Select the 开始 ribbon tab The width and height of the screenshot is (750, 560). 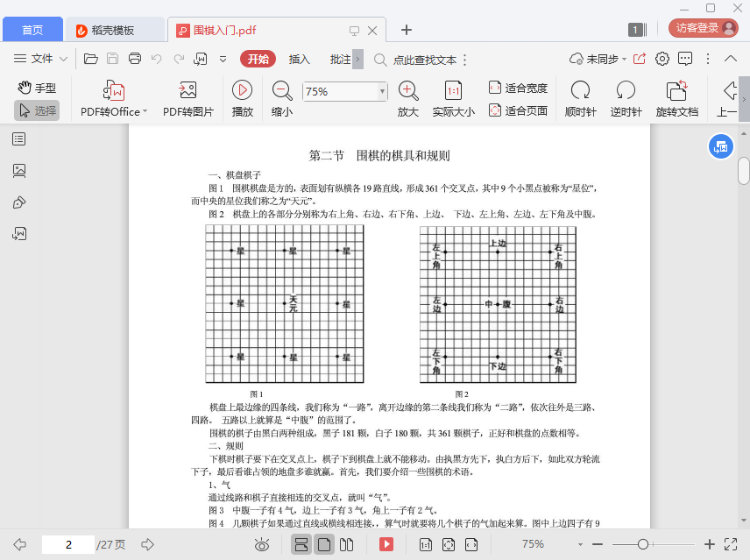point(258,59)
